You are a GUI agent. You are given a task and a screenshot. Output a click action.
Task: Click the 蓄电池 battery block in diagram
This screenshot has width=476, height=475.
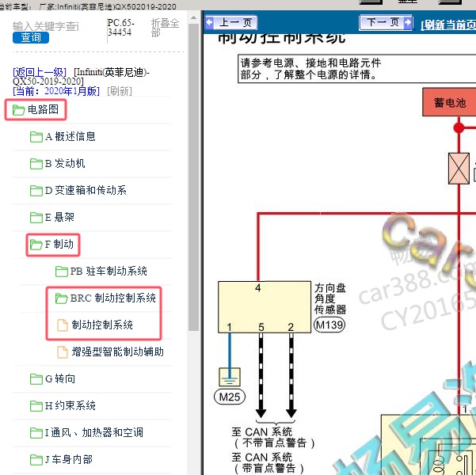(x=449, y=102)
